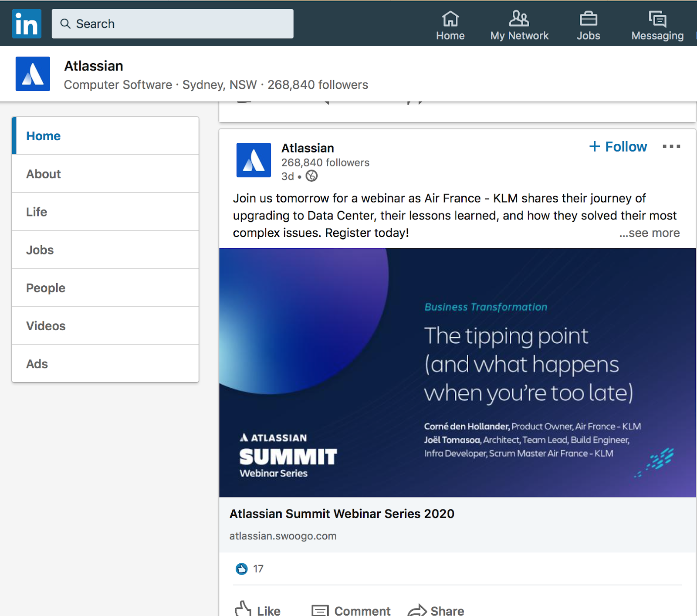Screen dimensions: 697x616
Task: Click Atlassian logo in company header
Action: pos(33,74)
